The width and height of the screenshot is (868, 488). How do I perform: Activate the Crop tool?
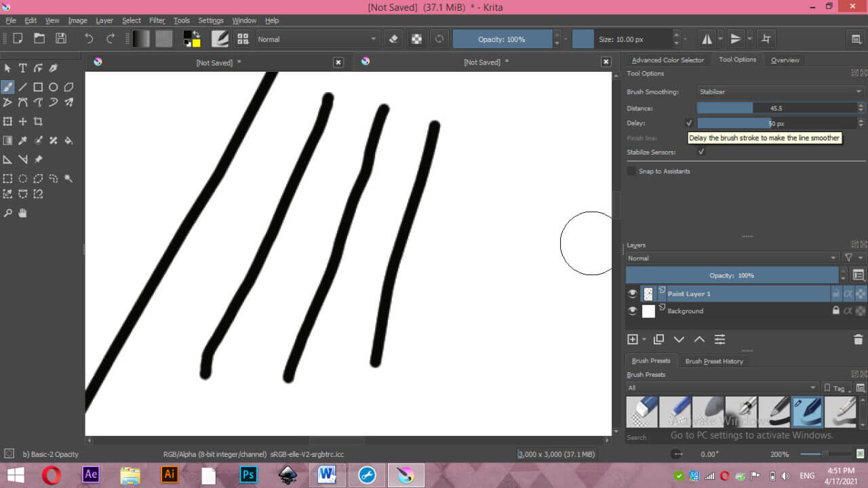[38, 121]
